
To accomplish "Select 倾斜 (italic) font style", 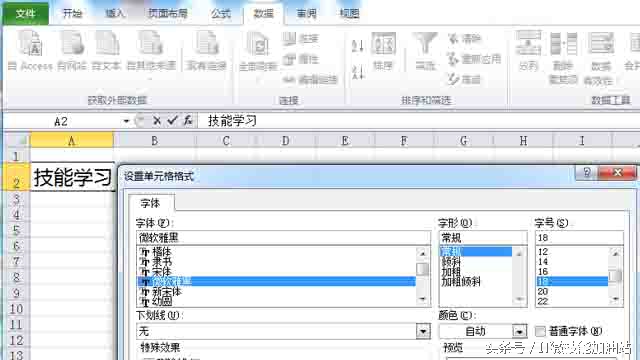I will coord(451,262).
